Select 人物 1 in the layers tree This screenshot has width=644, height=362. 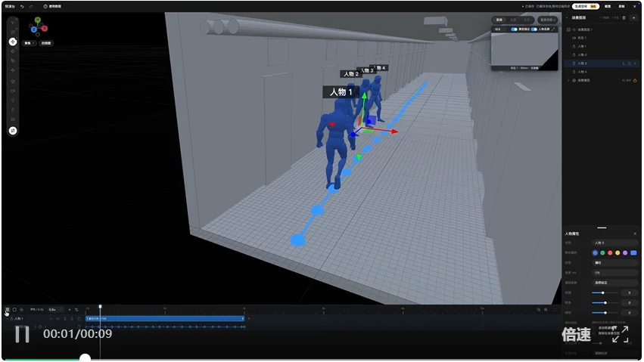pyautogui.click(x=582, y=47)
